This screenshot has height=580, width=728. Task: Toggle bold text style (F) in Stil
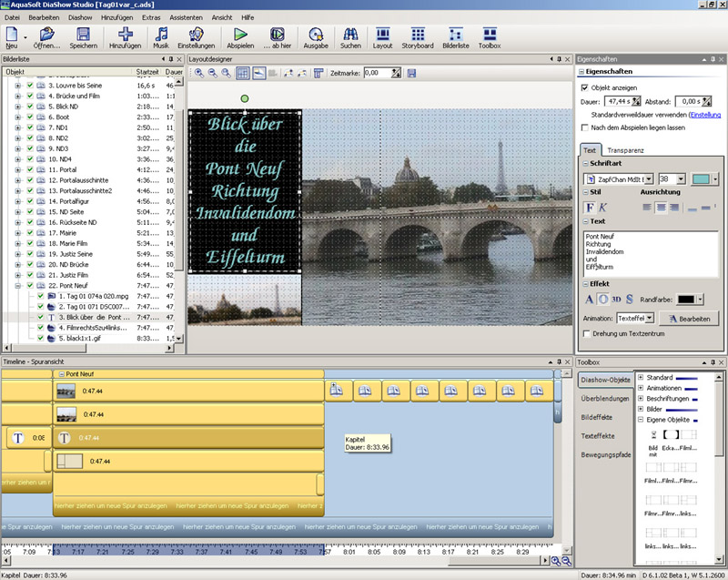click(x=590, y=208)
